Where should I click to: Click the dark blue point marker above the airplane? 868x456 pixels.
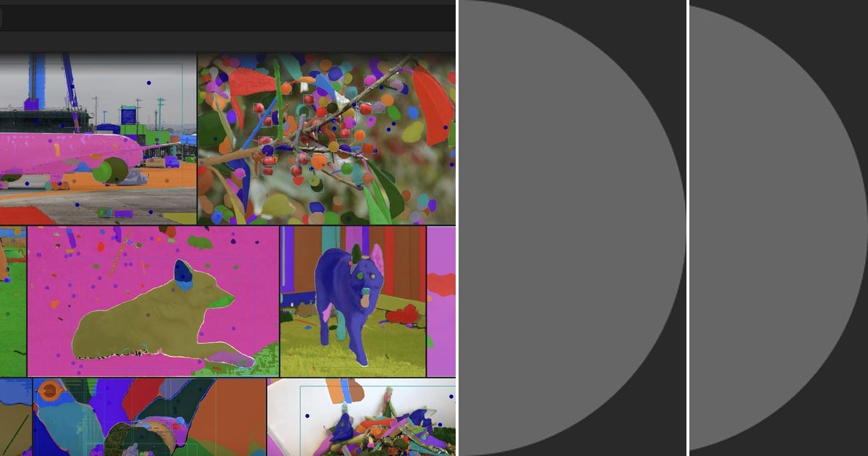(148, 83)
